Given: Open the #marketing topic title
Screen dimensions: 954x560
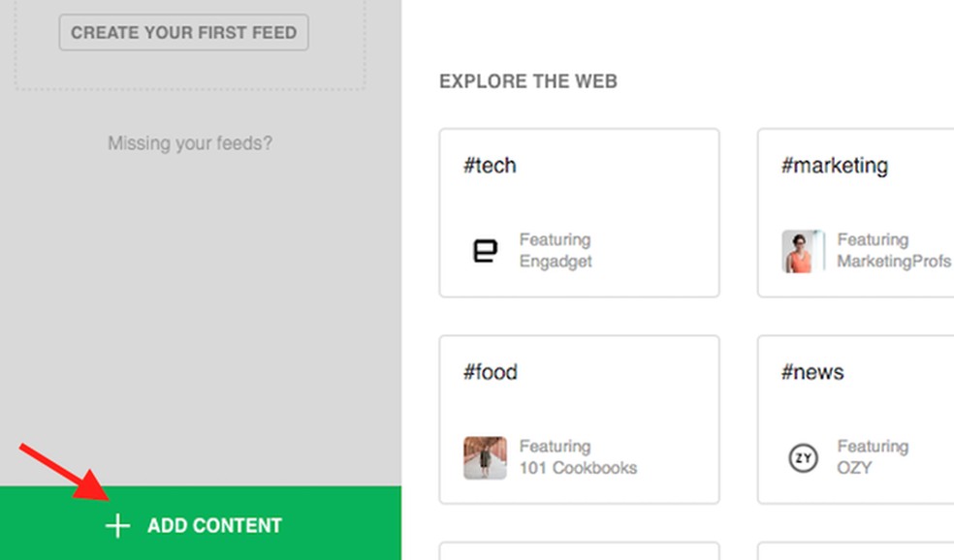Looking at the screenshot, I should click(x=834, y=166).
